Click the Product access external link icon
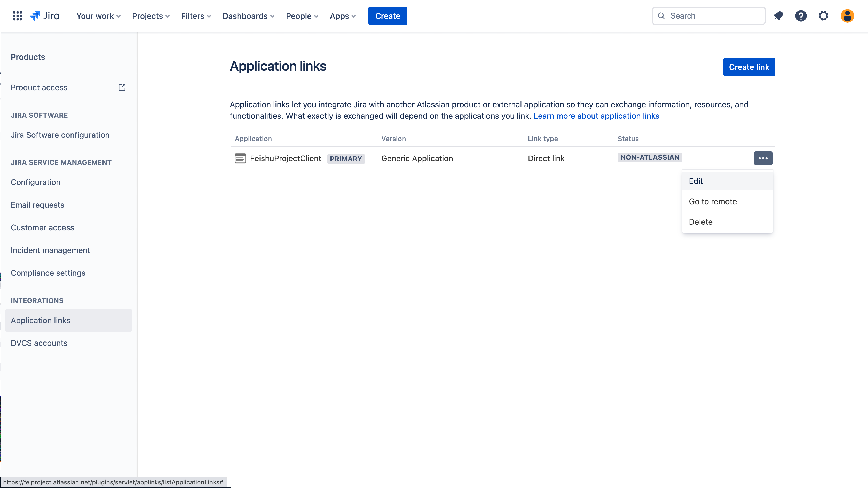The width and height of the screenshot is (868, 488). [x=122, y=87]
